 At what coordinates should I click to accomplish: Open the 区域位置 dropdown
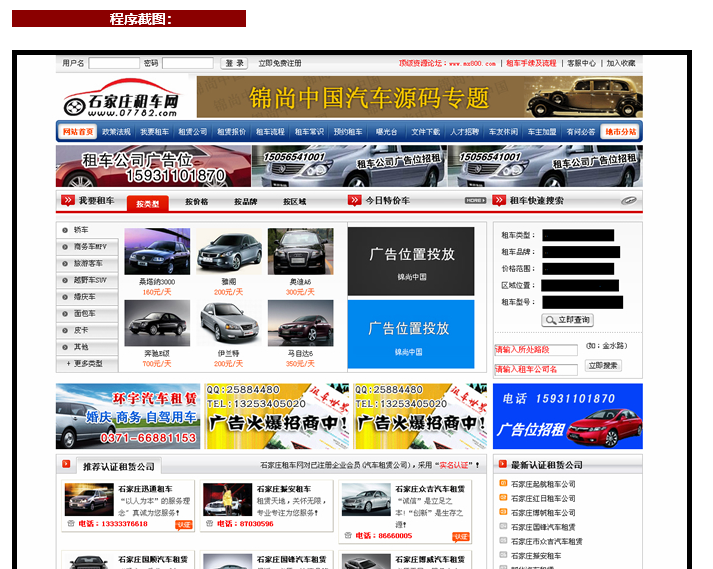(580, 286)
